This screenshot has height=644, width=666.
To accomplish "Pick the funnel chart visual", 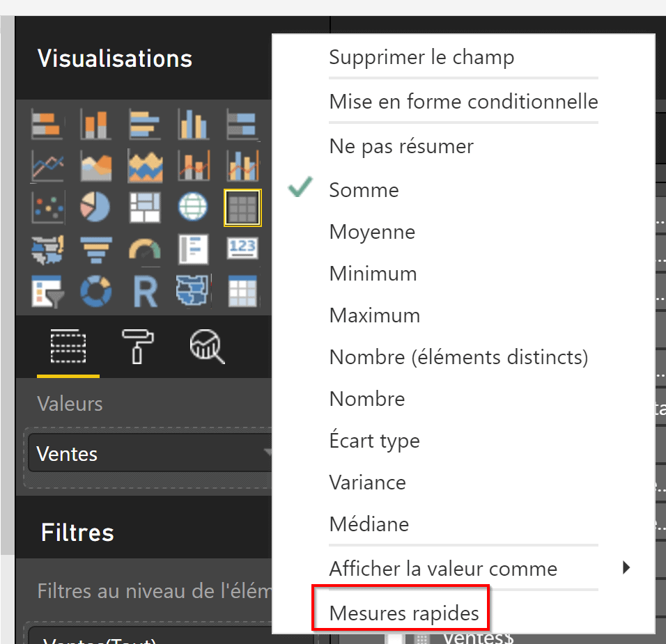I will tap(96, 249).
